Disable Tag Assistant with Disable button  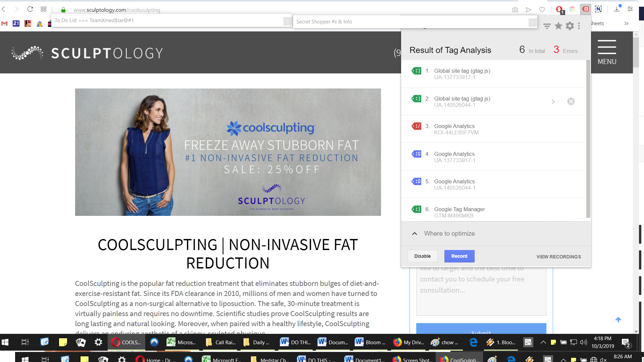tap(422, 256)
